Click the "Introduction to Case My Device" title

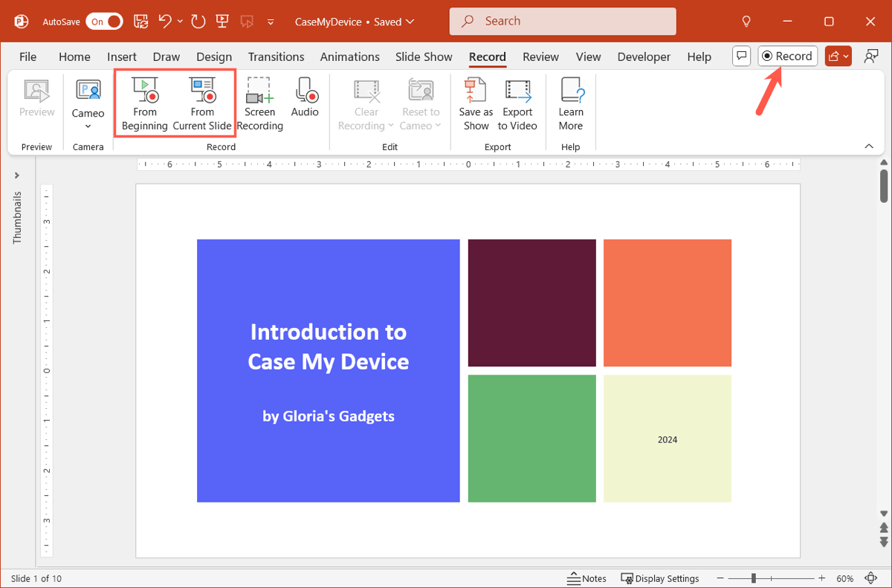pos(329,346)
